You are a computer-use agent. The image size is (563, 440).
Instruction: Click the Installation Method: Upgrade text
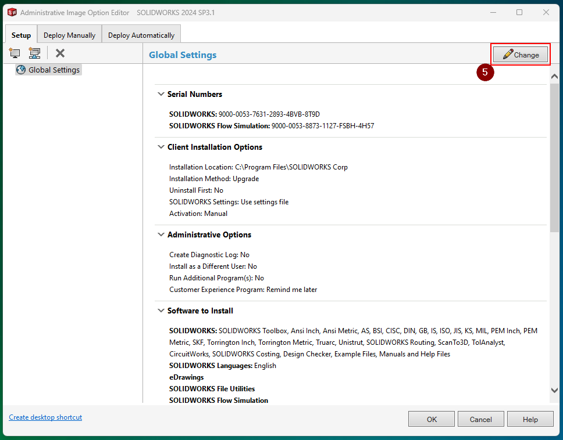coord(214,179)
